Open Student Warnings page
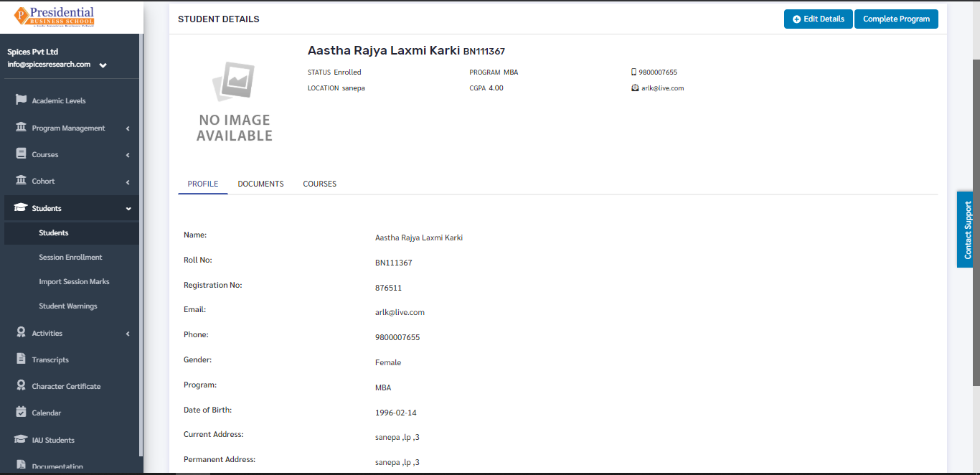Screen dimensions: 980x475 click(x=68, y=306)
